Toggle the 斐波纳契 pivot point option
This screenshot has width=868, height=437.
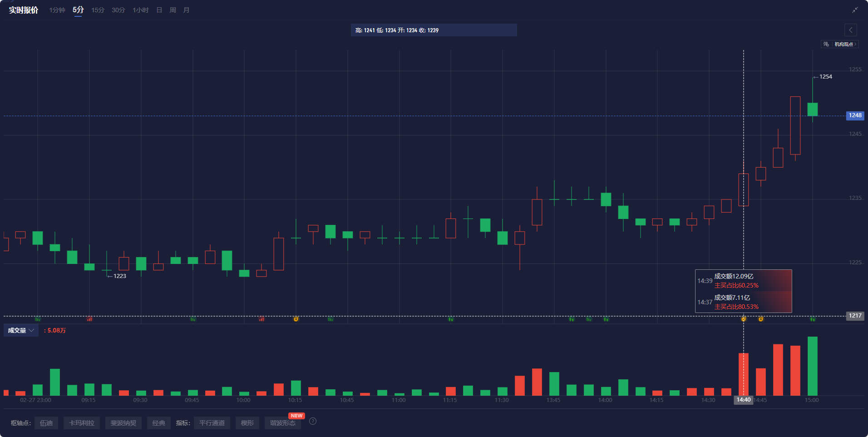click(x=123, y=422)
